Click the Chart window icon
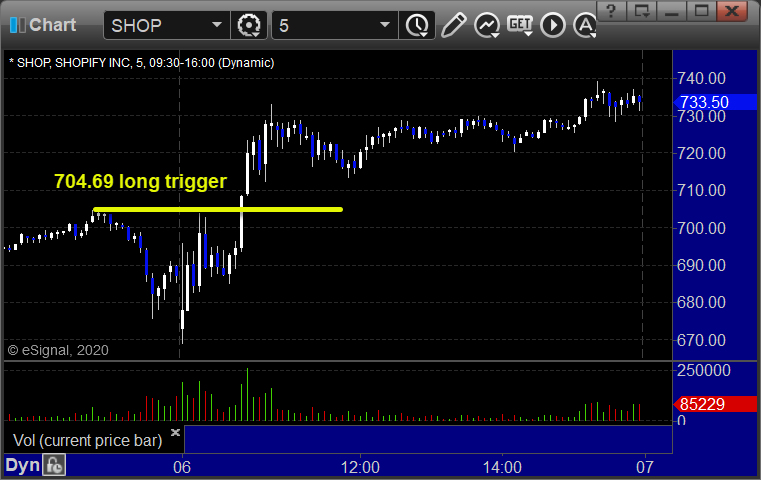This screenshot has width=761, height=480. click(18, 25)
